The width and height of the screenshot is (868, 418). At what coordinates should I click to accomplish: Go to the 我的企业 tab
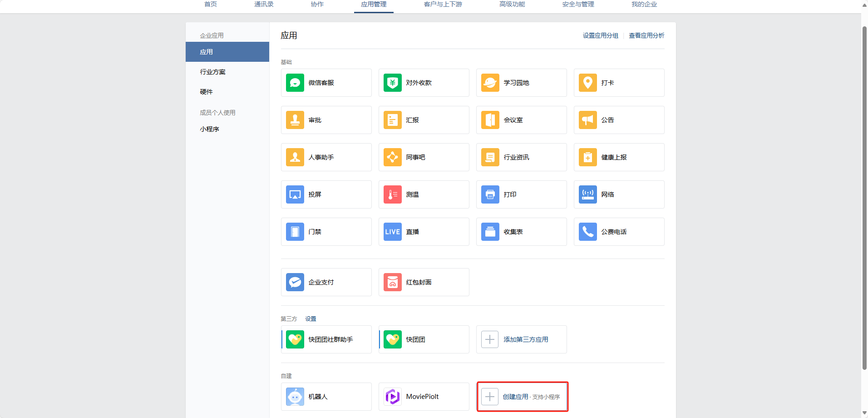coord(644,5)
